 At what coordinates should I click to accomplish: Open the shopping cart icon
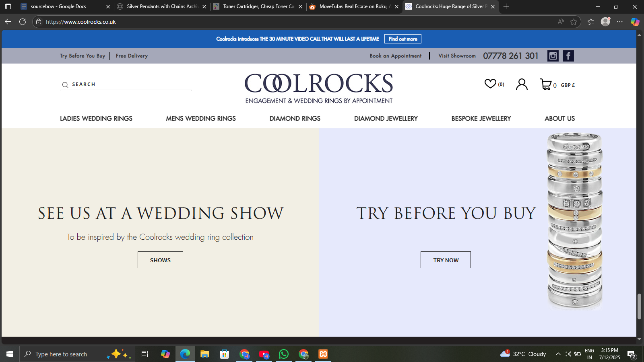[x=546, y=84]
